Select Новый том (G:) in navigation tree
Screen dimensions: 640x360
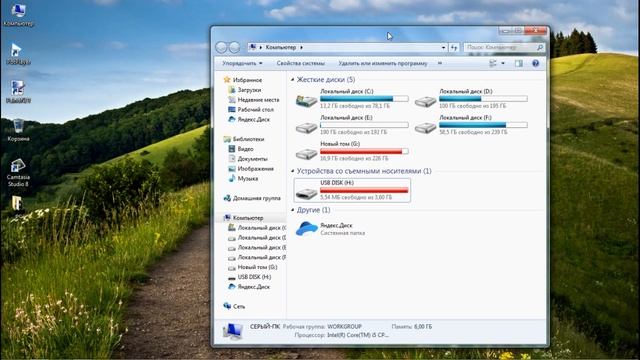257,267
